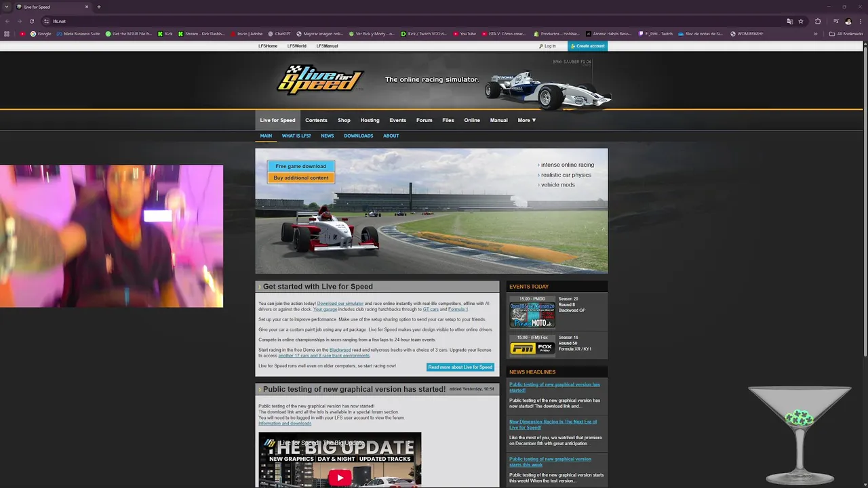
Task: Open the tab search dropdown arrow
Action: [x=7, y=7]
